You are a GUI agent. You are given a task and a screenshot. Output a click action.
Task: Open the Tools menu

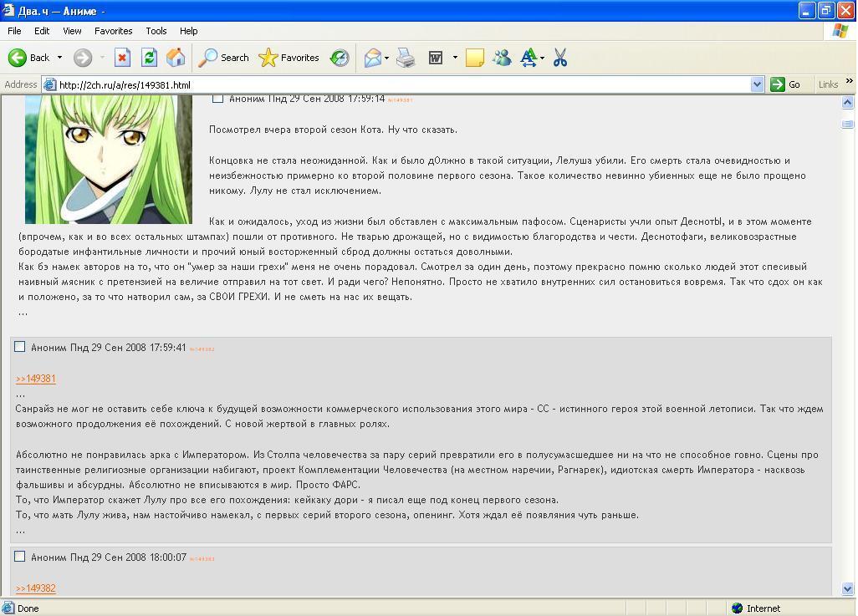(156, 31)
